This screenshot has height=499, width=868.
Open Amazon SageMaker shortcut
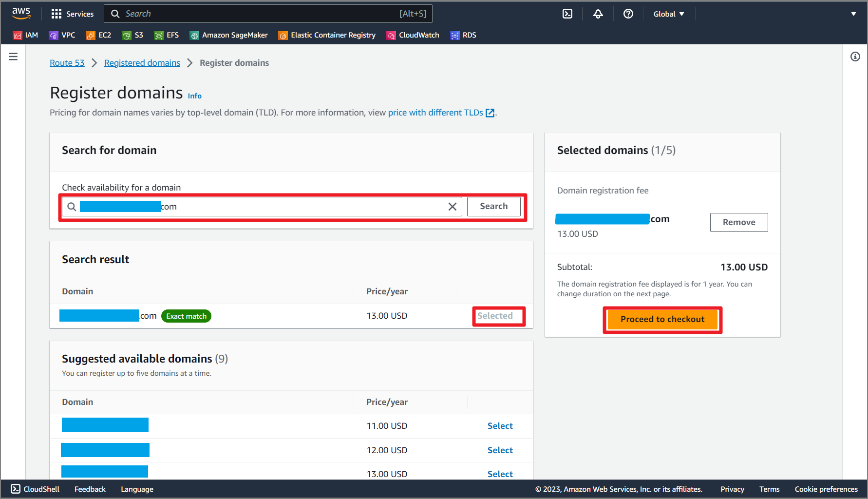click(x=229, y=35)
